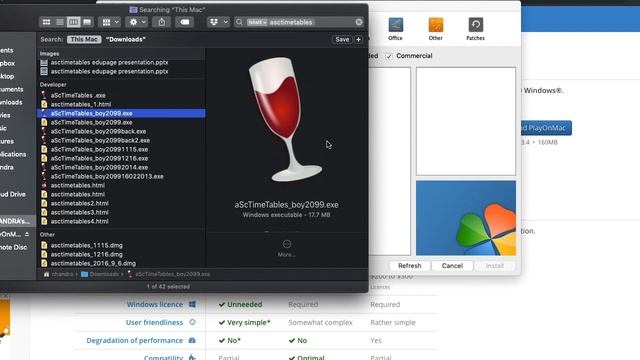Click Cancel in PlayOnMac install window
The height and width of the screenshot is (360, 640).
[452, 266]
